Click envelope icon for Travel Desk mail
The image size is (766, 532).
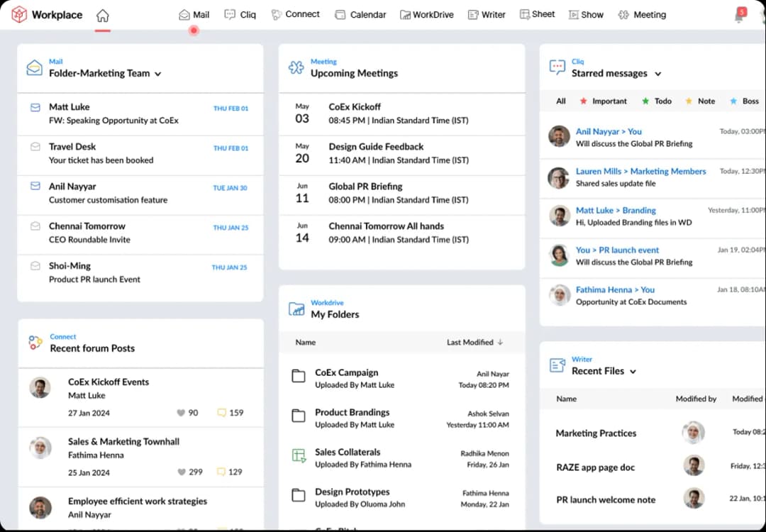point(35,147)
